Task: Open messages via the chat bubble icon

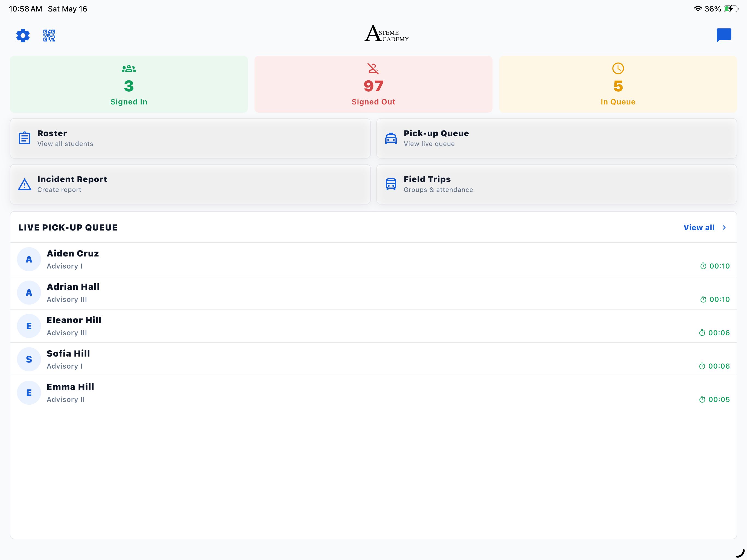Action: [724, 35]
